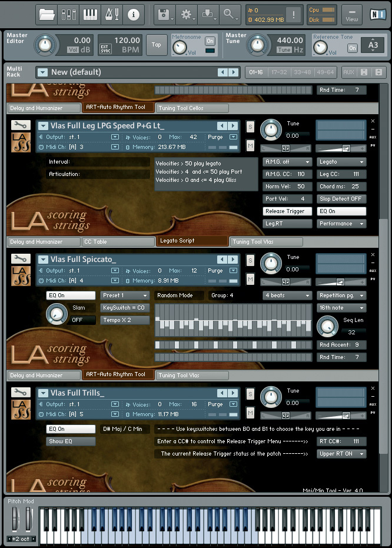Click the Tempo X 2 button
Image resolution: width=392 pixels, height=548 pixels.
point(125,320)
